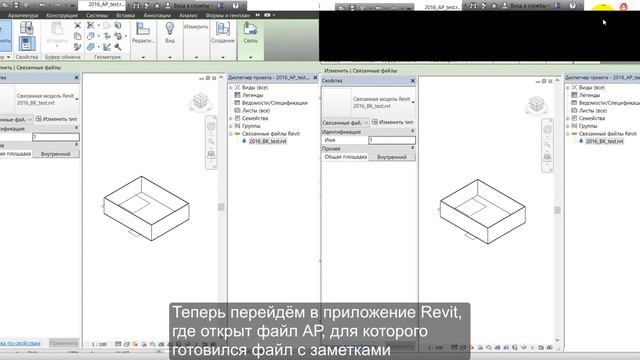
Task: Expand Группы node in right project browser
Action: tap(568, 126)
